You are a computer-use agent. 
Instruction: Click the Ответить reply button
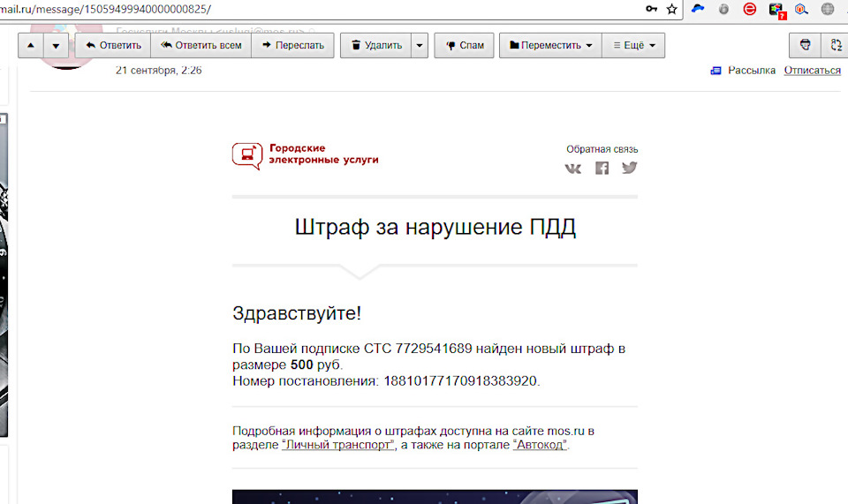[x=113, y=46]
